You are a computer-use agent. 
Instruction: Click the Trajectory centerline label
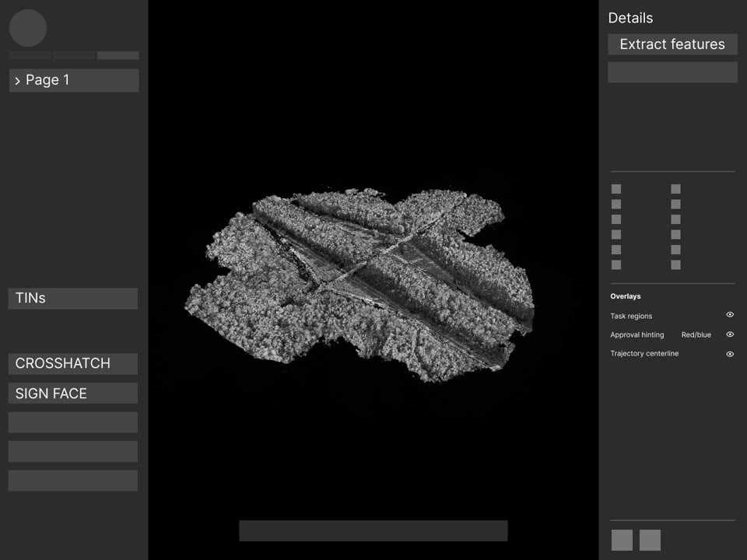[644, 353]
